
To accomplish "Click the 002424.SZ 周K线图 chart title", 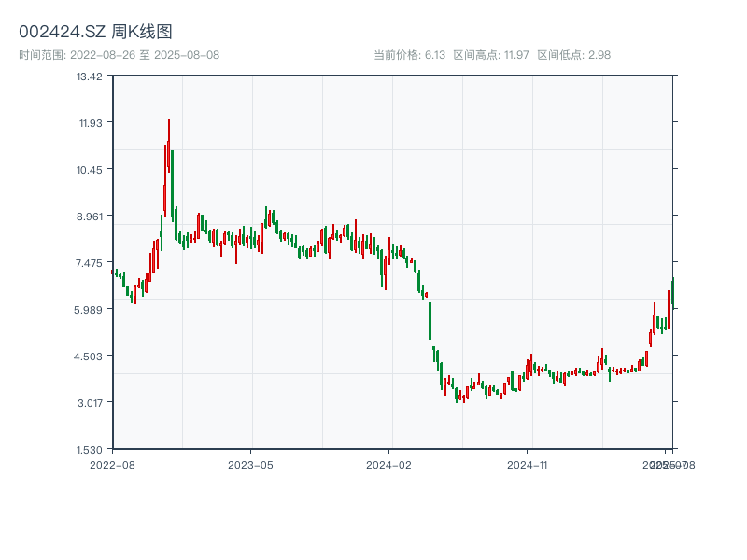I will (95, 33).
